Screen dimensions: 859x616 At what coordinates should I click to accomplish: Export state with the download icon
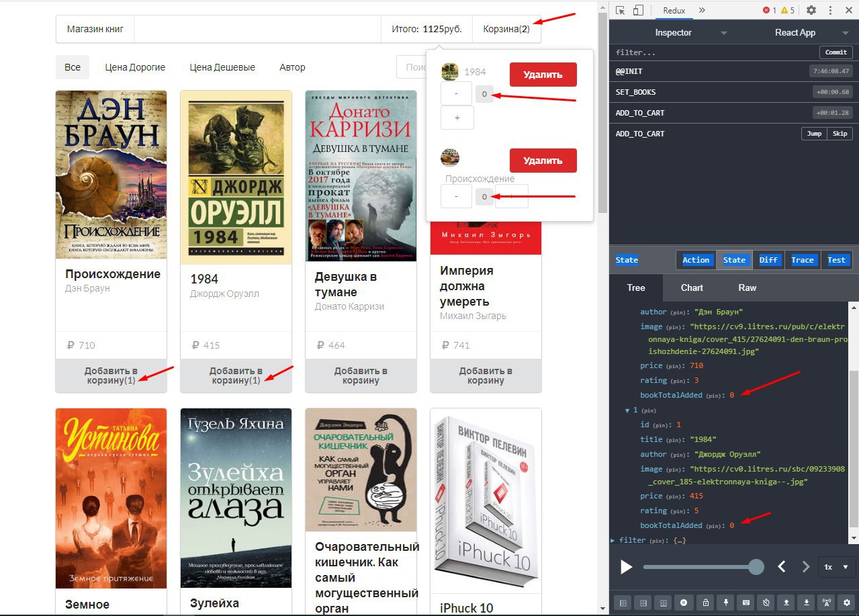807,603
